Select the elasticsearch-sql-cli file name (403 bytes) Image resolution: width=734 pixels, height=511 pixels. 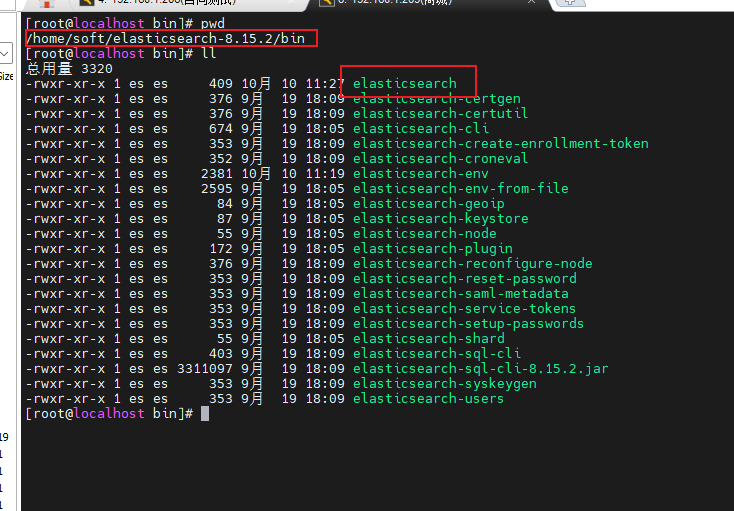click(437, 353)
